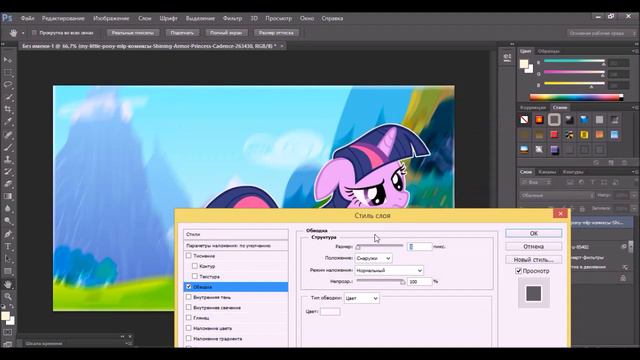The height and width of the screenshot is (360, 640).
Task: Enable Наложение цвета checkbox
Action: click(189, 328)
